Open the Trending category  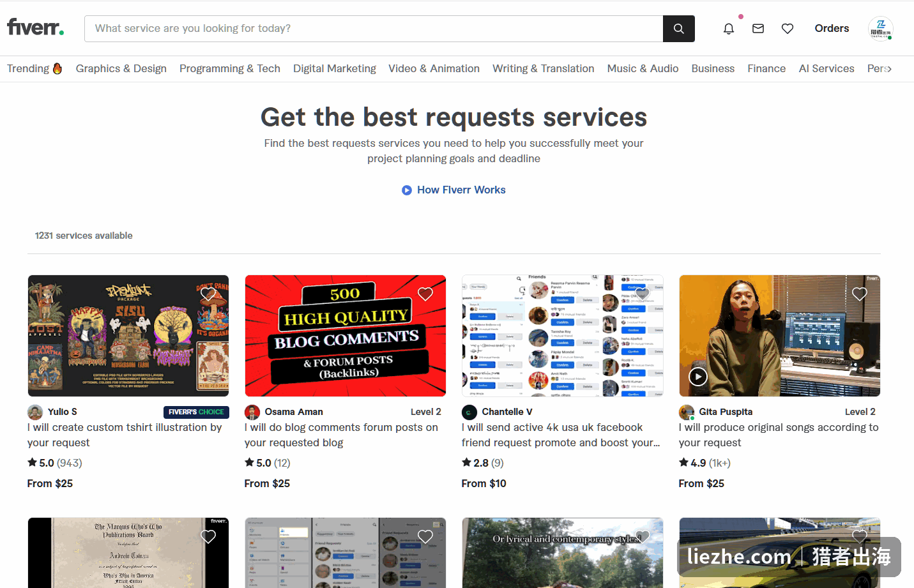[x=34, y=68]
